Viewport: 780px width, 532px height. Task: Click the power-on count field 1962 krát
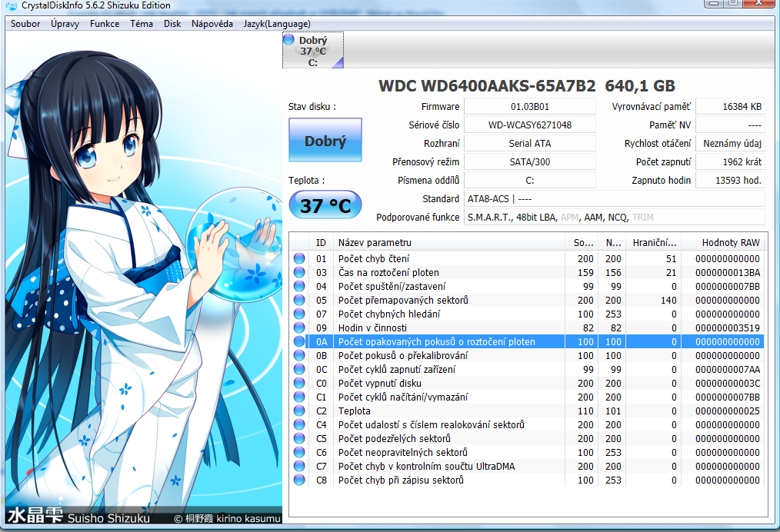tap(730, 161)
